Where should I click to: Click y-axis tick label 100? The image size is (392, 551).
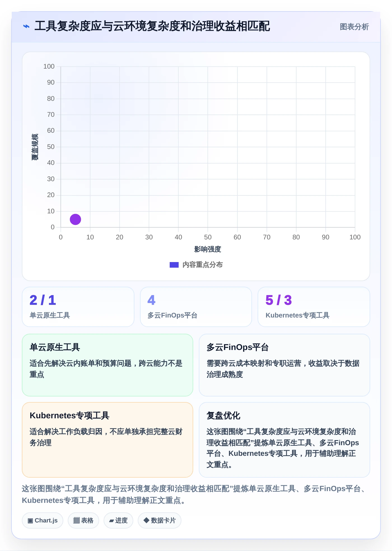tap(49, 66)
